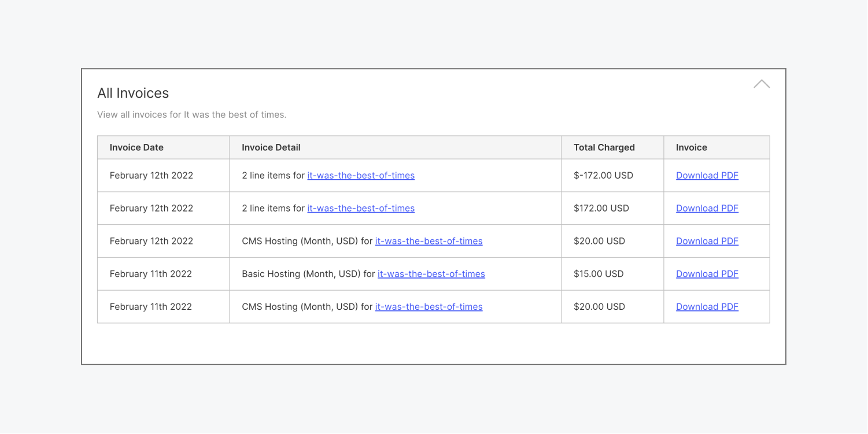Download PDF for the February 11th CMS Hosting invoice
The height and width of the screenshot is (434, 868).
[707, 306]
